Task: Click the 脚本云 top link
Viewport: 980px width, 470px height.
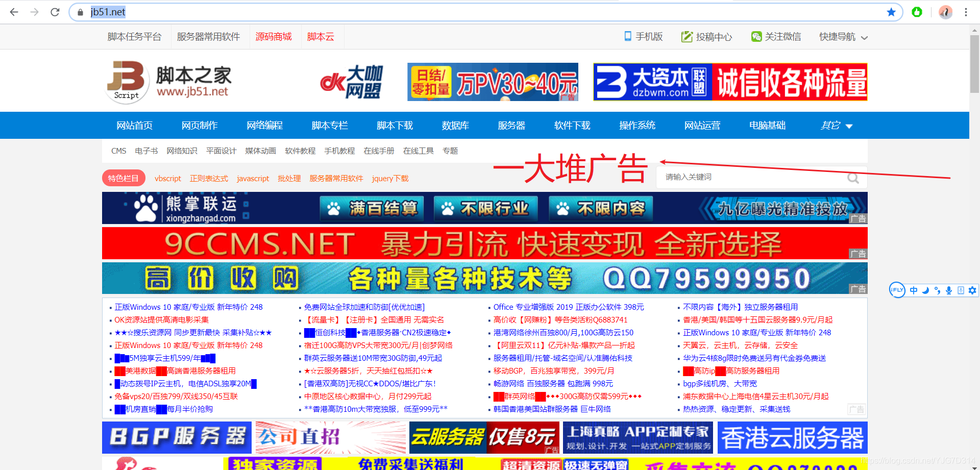Action: 321,37
